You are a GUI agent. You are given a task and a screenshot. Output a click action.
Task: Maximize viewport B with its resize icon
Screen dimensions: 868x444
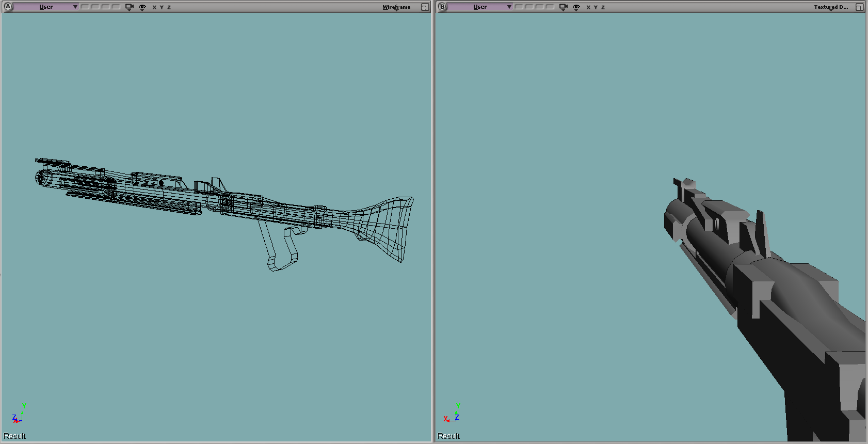[x=859, y=7]
